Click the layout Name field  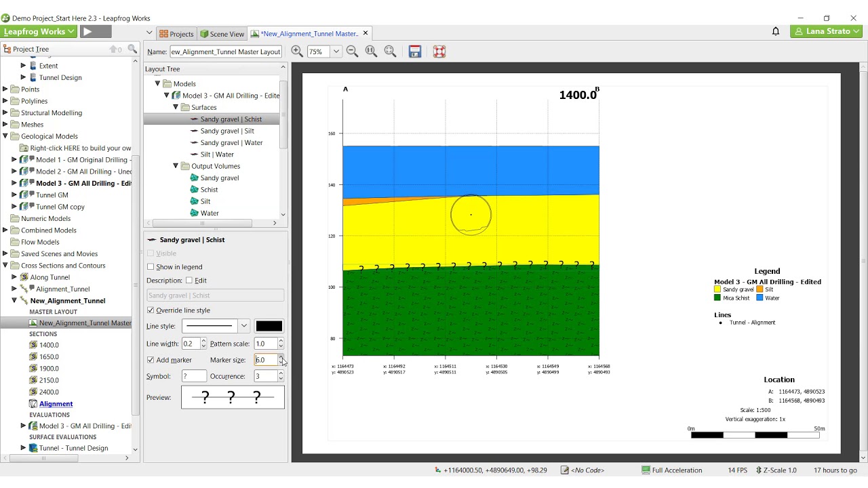[x=226, y=52]
